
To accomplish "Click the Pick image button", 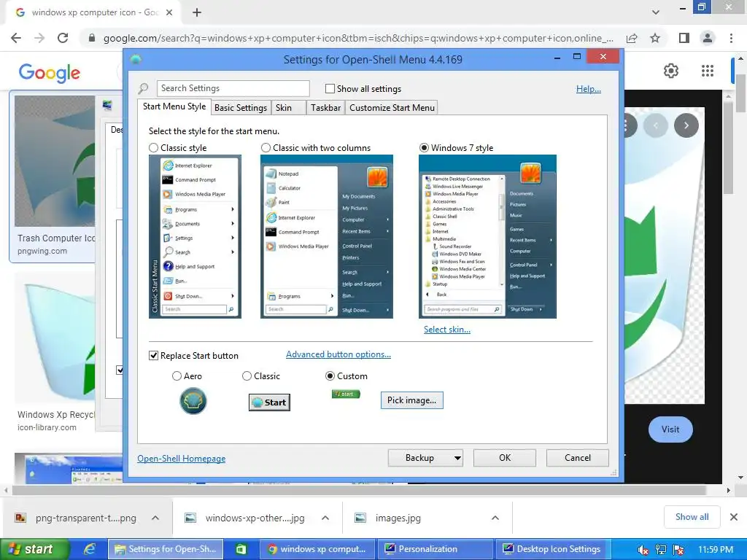I will pos(411,400).
